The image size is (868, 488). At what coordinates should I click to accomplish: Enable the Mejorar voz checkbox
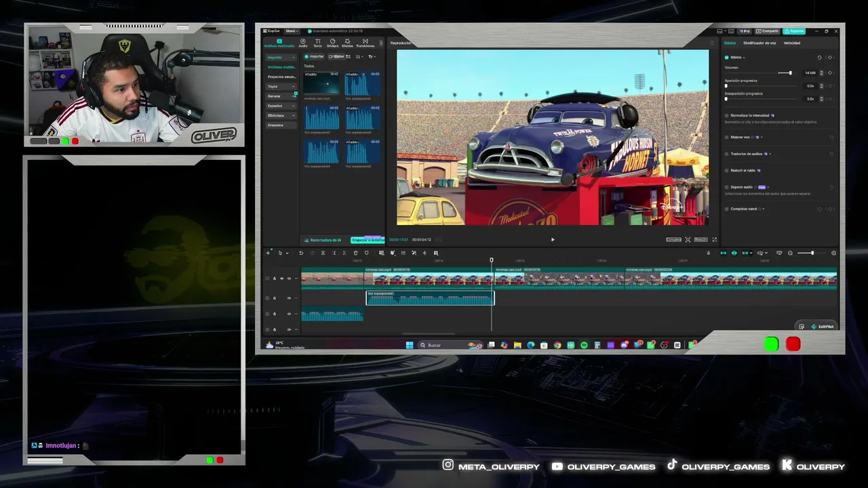point(726,137)
